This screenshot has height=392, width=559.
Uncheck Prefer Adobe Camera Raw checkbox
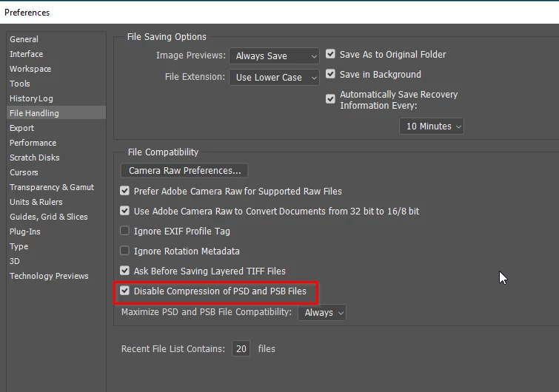[124, 191]
